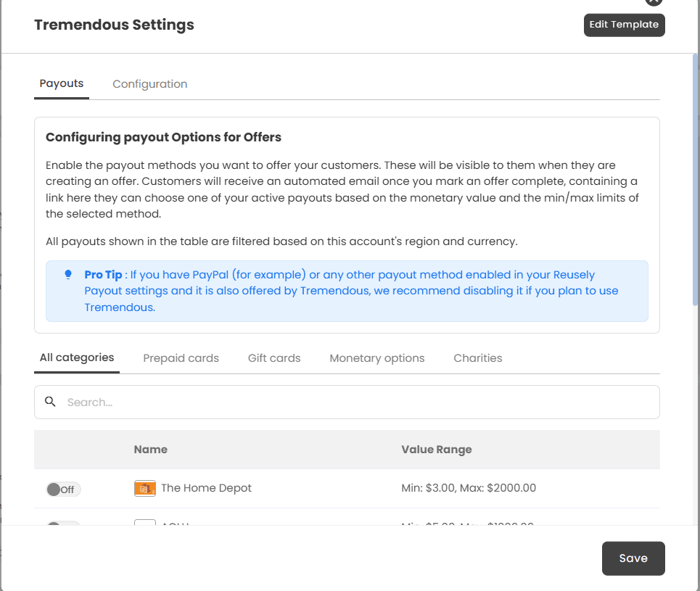Switch to the Payouts tab
This screenshot has height=591, width=700.
pyautogui.click(x=62, y=84)
